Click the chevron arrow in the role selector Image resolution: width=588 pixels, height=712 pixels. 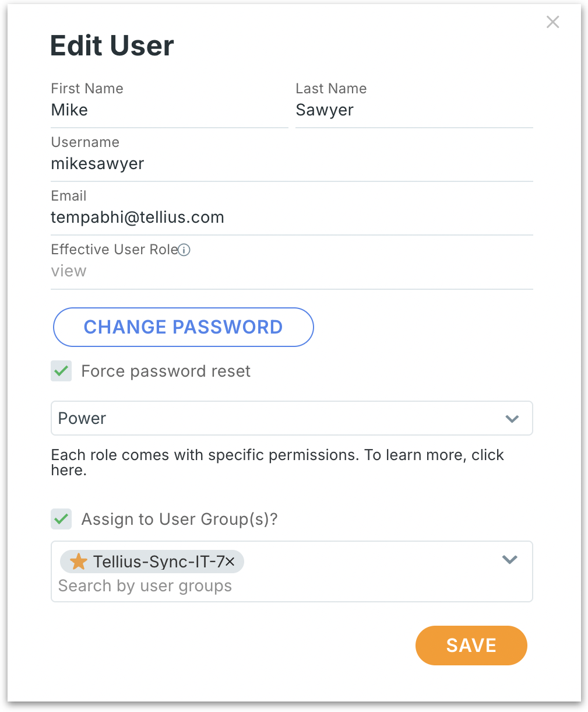(512, 419)
